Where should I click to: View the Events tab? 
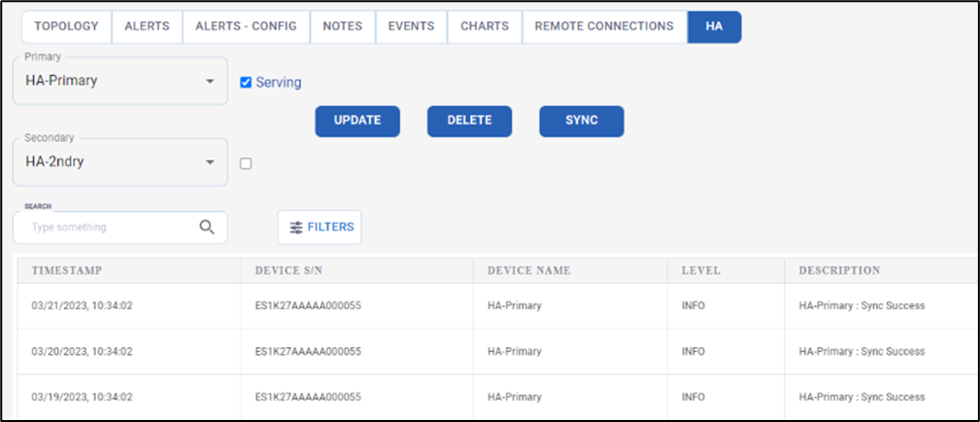[x=411, y=26]
